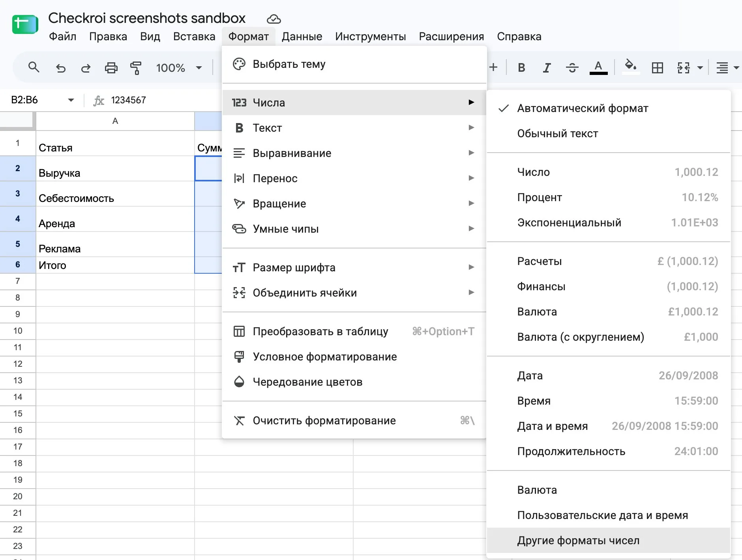
Task: Open the Данные menu
Action: (302, 37)
